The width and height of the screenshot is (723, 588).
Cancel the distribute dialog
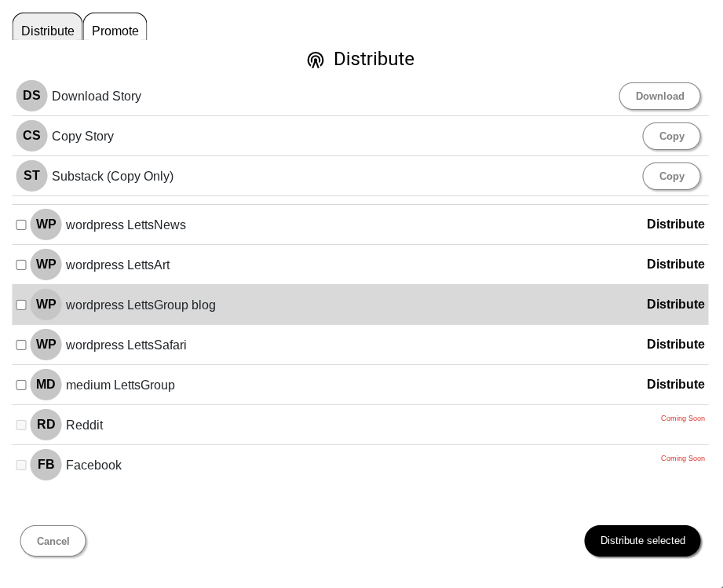(53, 541)
